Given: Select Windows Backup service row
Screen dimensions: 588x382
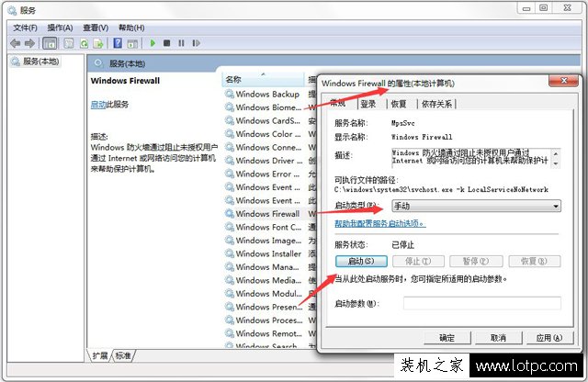Looking at the screenshot, I should (x=267, y=94).
